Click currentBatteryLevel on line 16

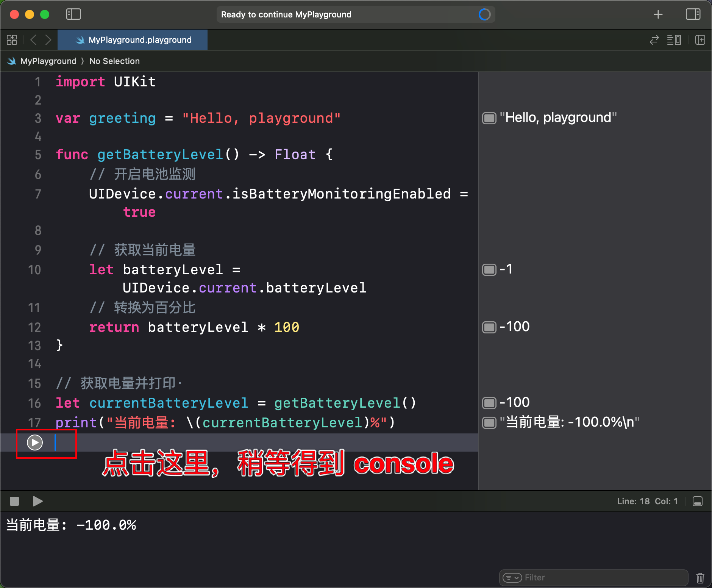pos(169,403)
